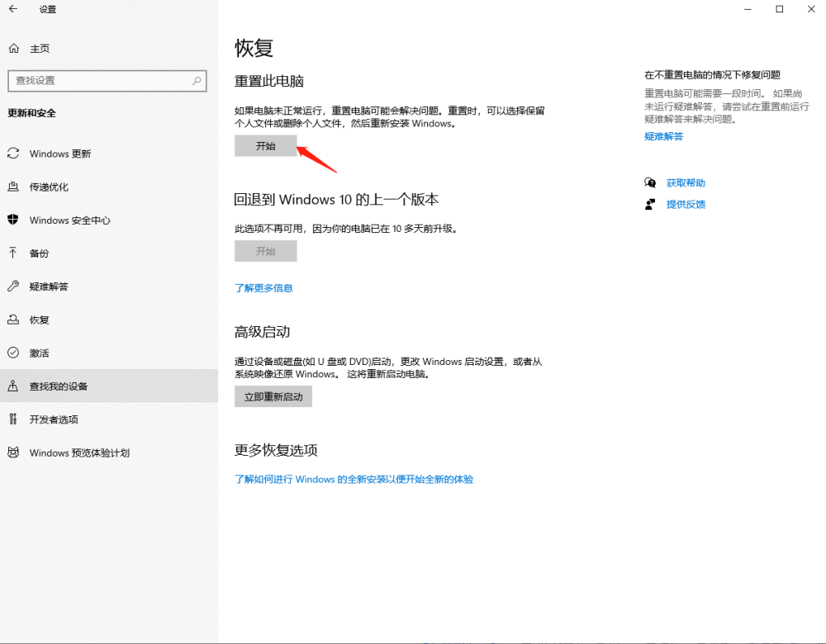The image size is (826, 644).
Task: Open 提供反馈 link
Action: click(686, 204)
